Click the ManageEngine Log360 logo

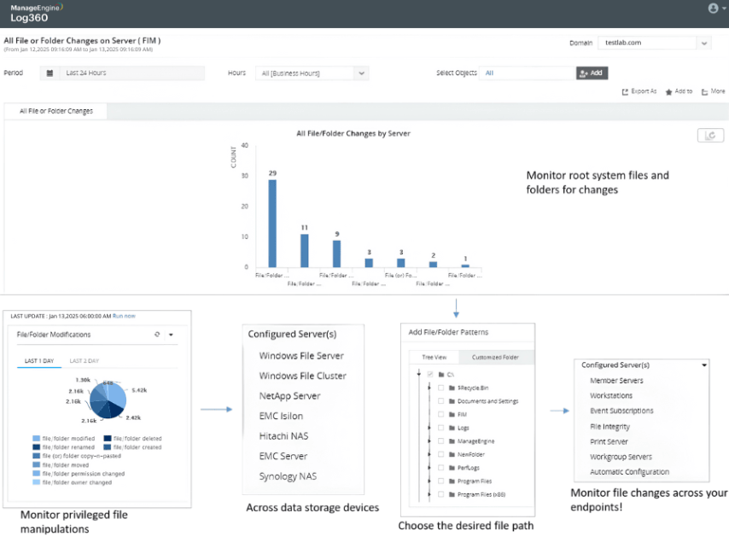pyautogui.click(x=36, y=14)
